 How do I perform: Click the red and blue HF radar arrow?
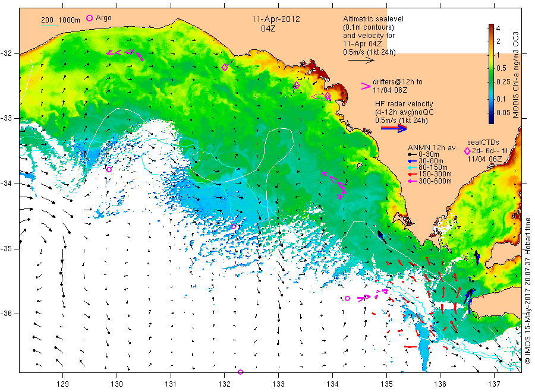pos(394,128)
